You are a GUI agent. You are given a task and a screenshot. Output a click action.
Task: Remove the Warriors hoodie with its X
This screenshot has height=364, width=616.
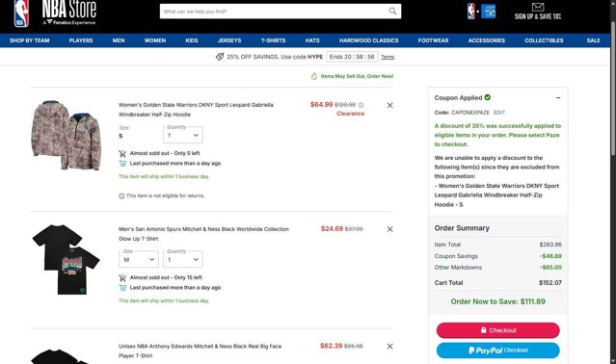click(389, 105)
